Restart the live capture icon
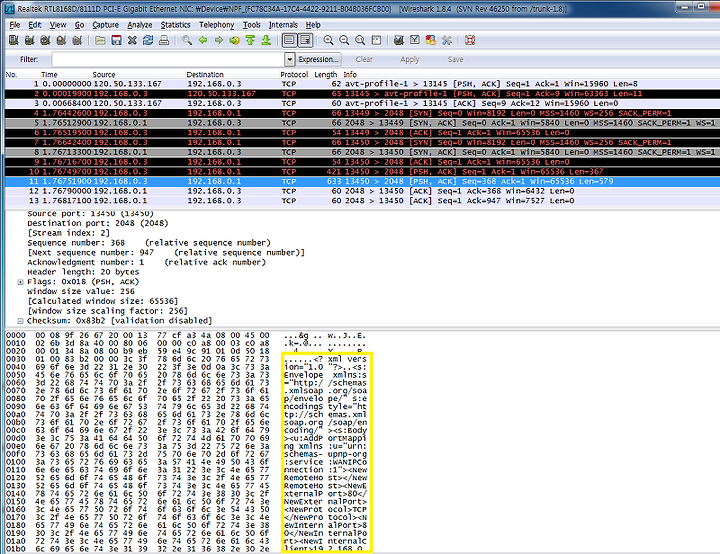This screenshot has height=554, width=720. coord(77,40)
